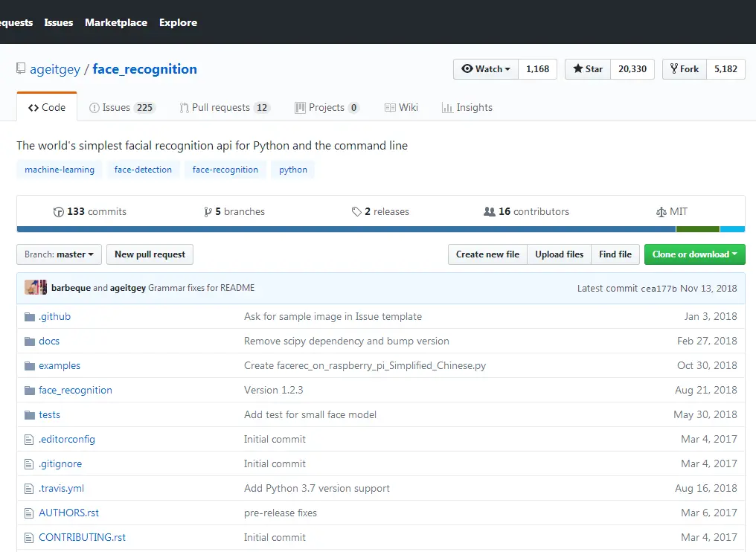
Task: Open the .github folder name link
Action: point(54,317)
